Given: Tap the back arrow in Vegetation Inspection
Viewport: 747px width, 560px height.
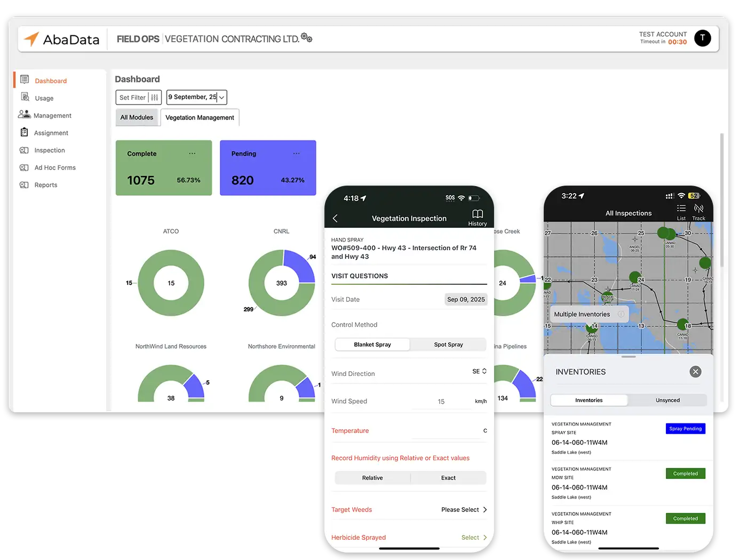Looking at the screenshot, I should [335, 219].
